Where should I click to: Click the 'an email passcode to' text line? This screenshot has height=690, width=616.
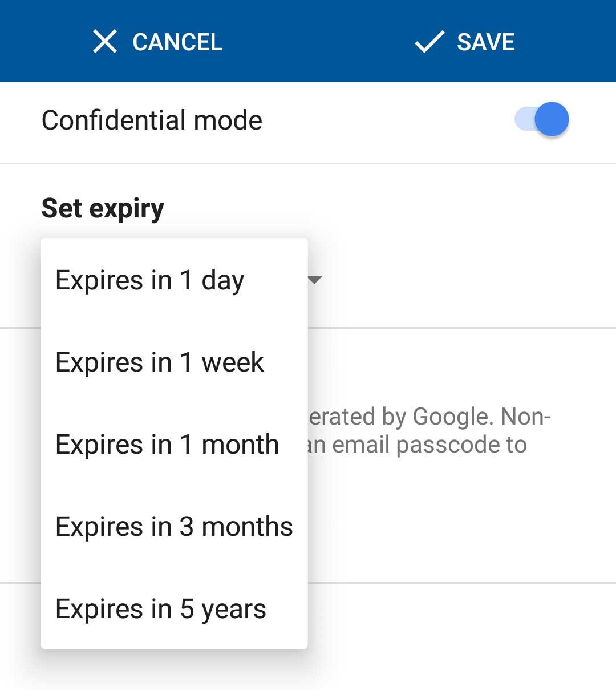tap(416, 445)
